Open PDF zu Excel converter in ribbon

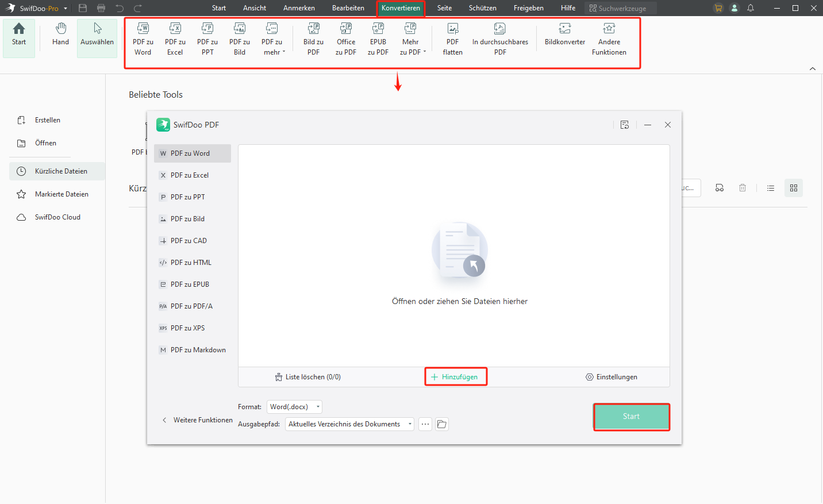click(175, 39)
